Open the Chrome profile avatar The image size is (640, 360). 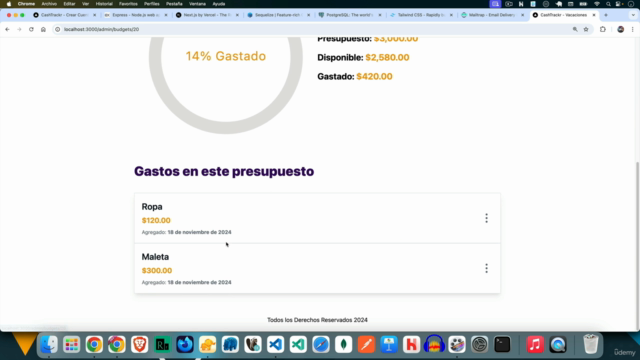(x=620, y=29)
